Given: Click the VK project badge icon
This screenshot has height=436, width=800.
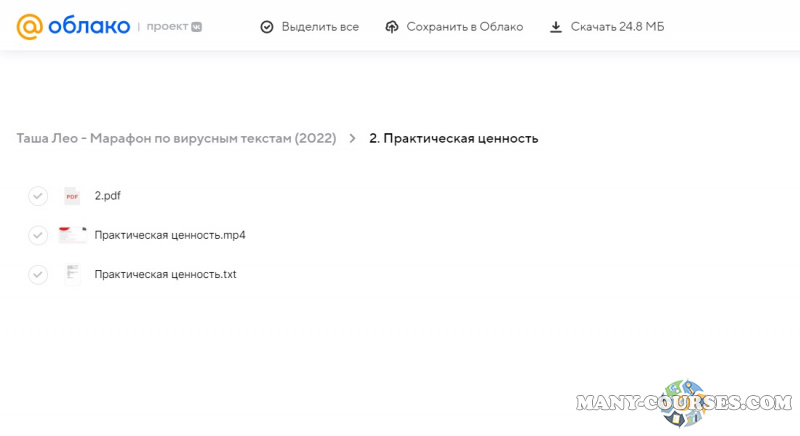Looking at the screenshot, I should [197, 26].
